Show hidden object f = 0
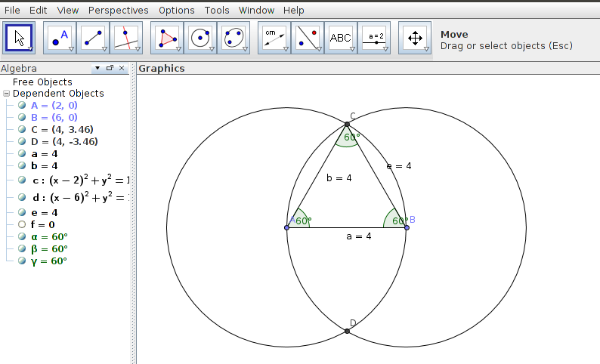The width and height of the screenshot is (600, 364). click(22, 224)
